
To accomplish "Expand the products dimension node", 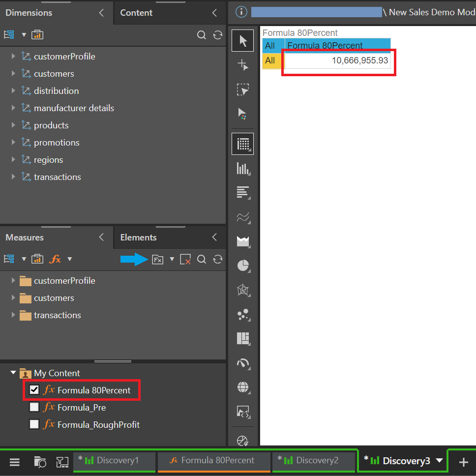I will (13, 125).
